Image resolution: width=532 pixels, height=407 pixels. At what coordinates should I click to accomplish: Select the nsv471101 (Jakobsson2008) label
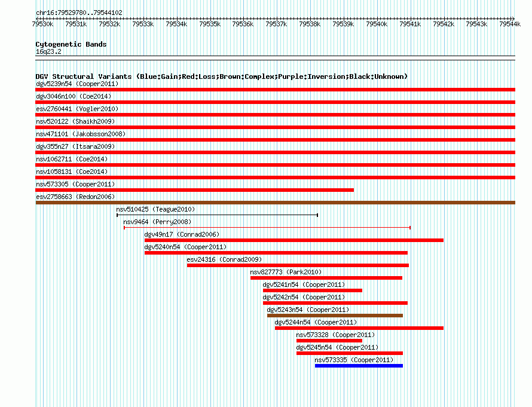pos(81,134)
